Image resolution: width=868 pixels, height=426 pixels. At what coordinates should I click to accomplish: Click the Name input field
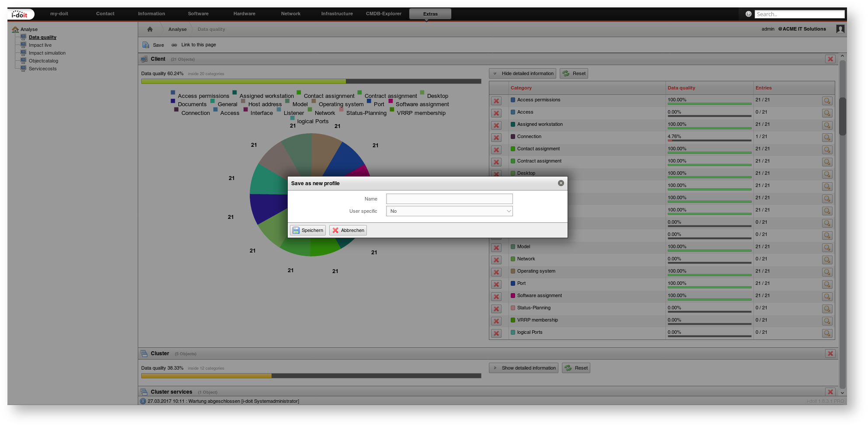[449, 199]
